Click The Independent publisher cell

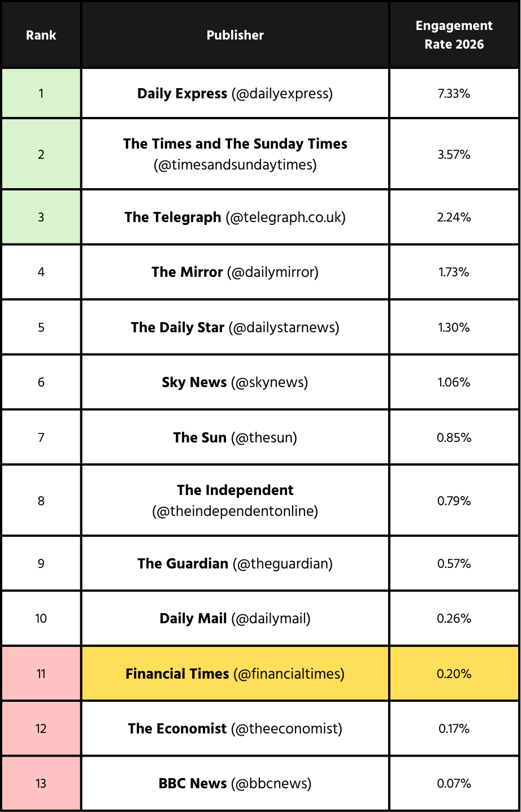click(235, 500)
